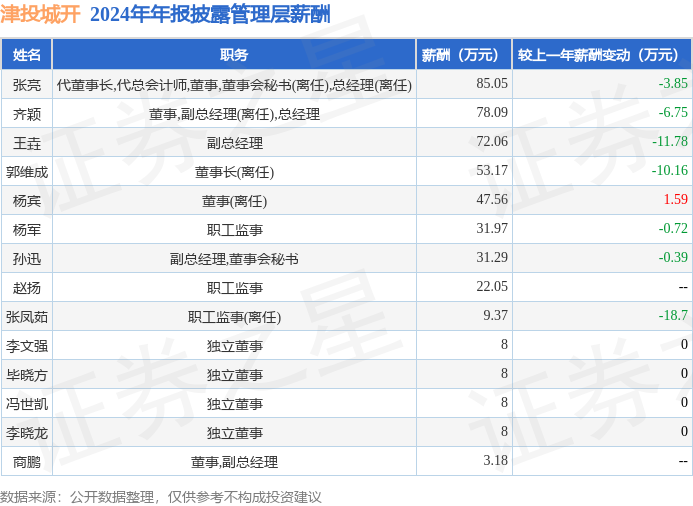693x506 pixels.
Task: Click salary value 9.37
Action: point(495,316)
